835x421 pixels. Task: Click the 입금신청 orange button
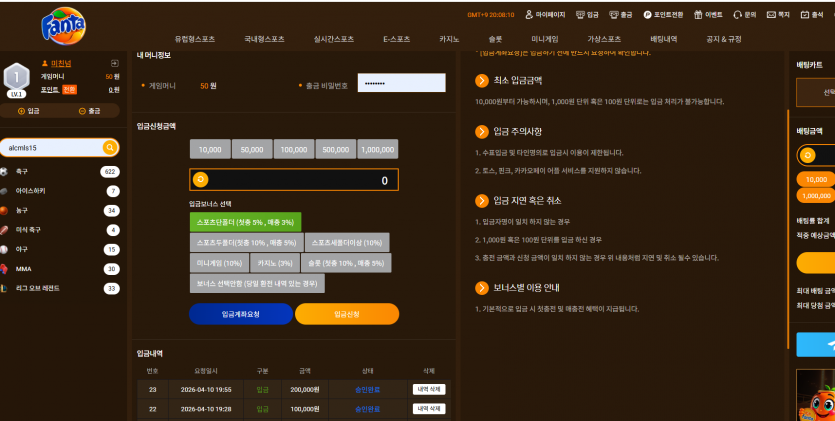click(347, 314)
